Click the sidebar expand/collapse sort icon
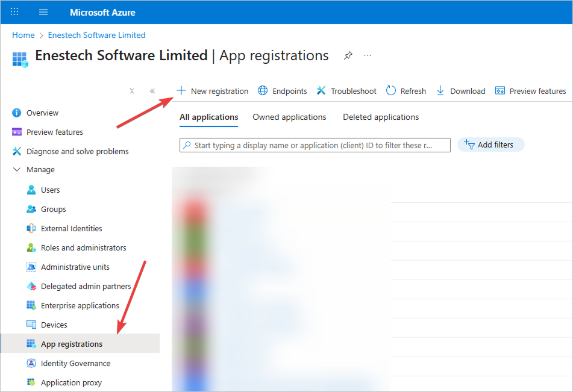 coord(132,91)
